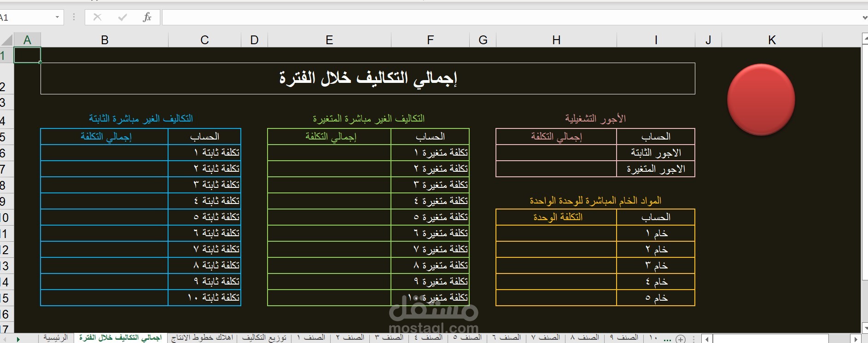
Task: Click the cell خام ٥
Action: 656,298
